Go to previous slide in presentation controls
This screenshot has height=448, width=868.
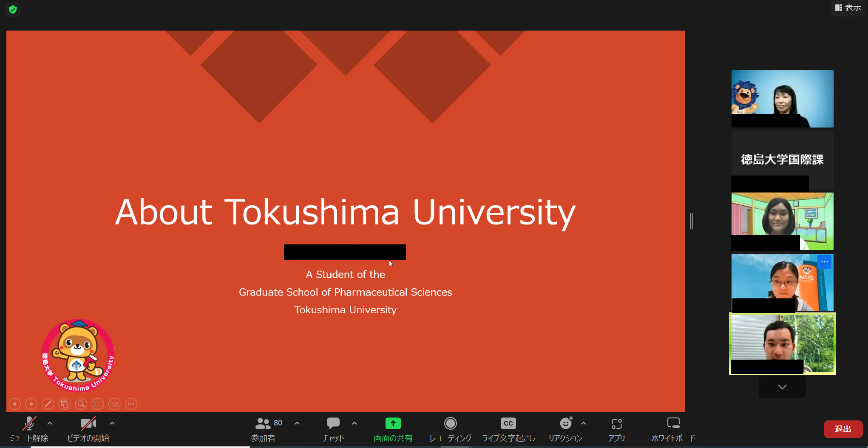click(x=15, y=404)
